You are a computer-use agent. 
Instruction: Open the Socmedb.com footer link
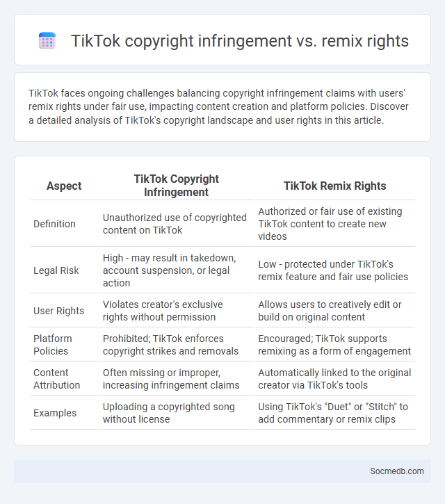[397, 471]
